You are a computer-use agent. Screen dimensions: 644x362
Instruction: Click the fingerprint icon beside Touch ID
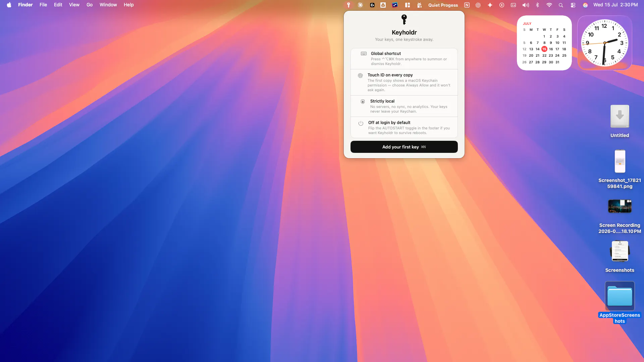tap(360, 75)
